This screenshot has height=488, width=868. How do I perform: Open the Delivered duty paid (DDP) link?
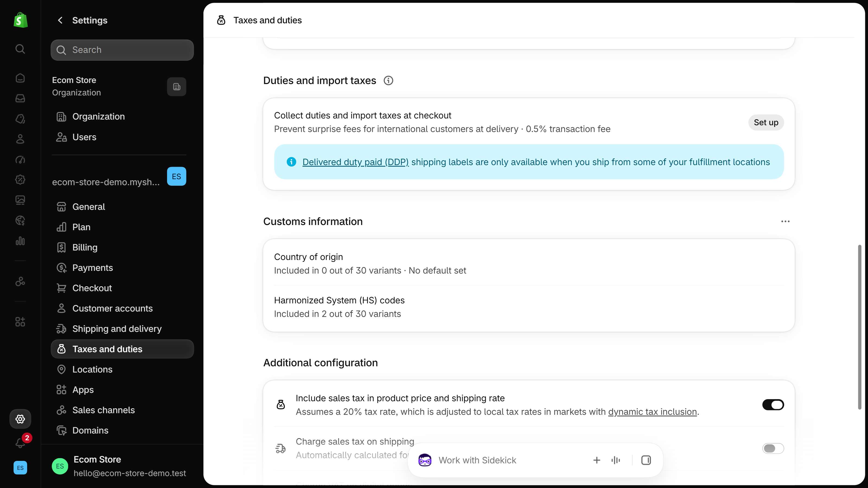click(x=356, y=162)
